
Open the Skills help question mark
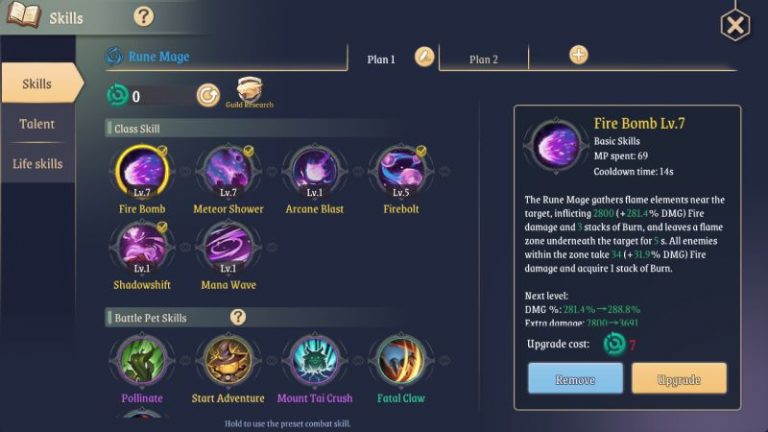144,17
